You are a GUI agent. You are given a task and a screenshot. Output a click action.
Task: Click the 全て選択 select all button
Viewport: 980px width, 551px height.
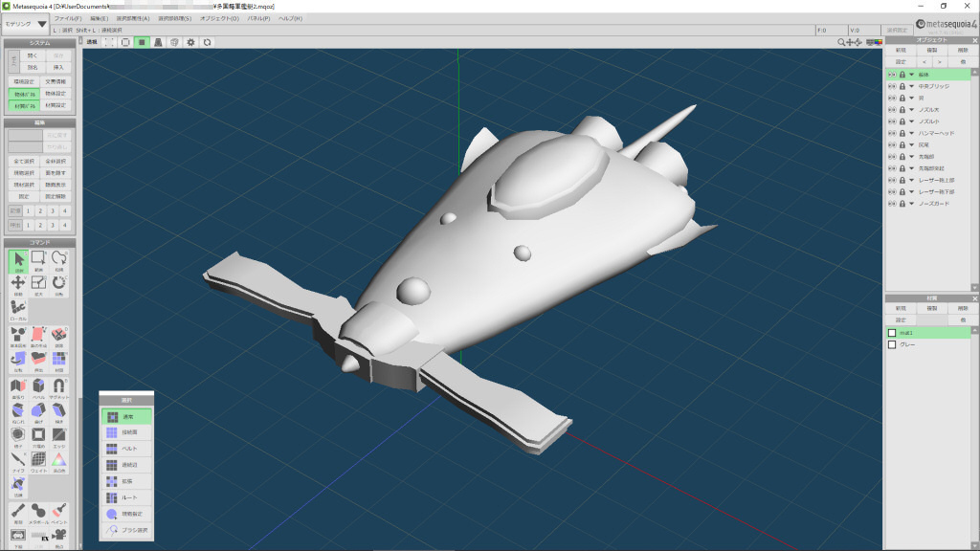pos(24,161)
